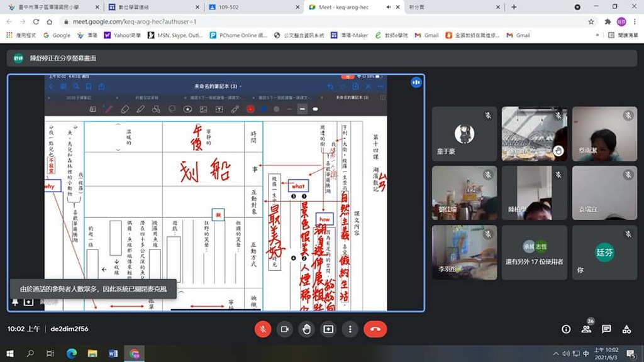
Task: Open the Google bookmark
Action: tap(57, 35)
